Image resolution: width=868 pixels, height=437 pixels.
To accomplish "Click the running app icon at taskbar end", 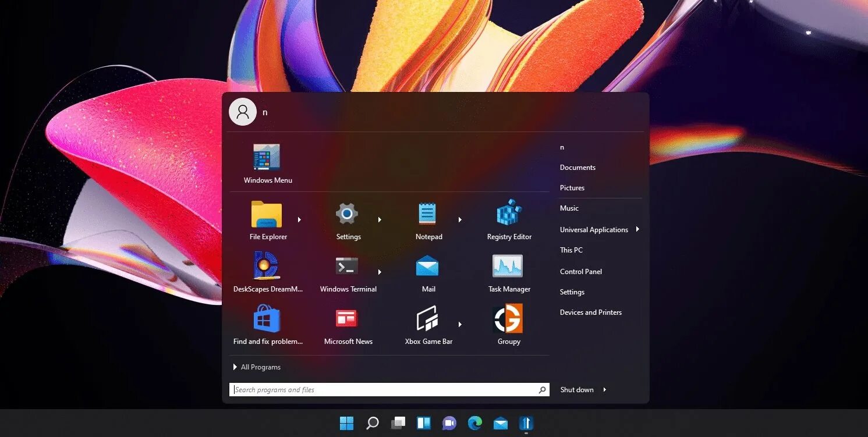I will 526,423.
